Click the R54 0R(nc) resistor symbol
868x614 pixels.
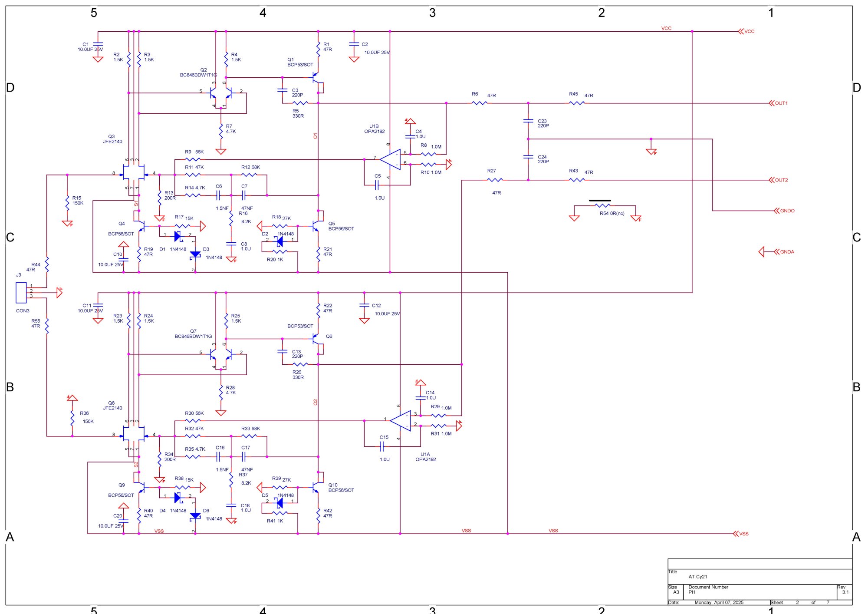tap(603, 206)
